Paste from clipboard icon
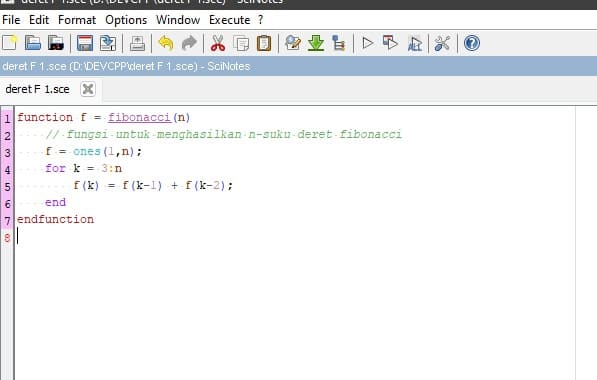The height and width of the screenshot is (380, 597). (x=264, y=43)
